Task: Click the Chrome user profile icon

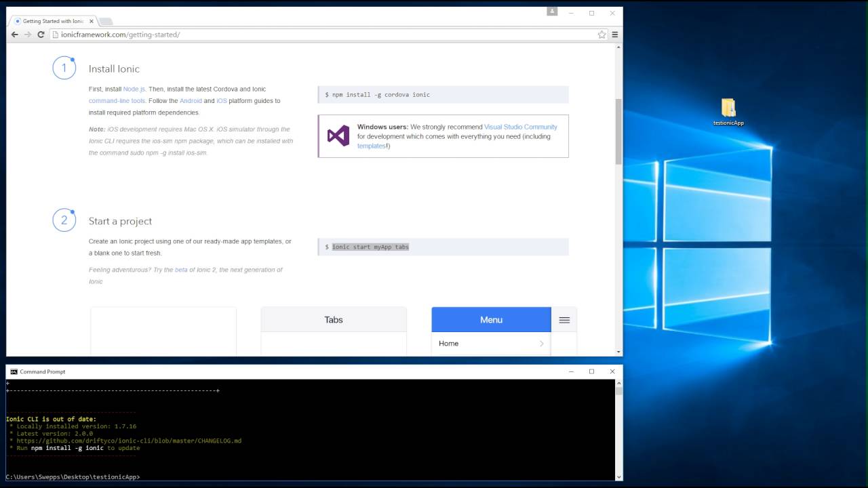Action: [552, 12]
